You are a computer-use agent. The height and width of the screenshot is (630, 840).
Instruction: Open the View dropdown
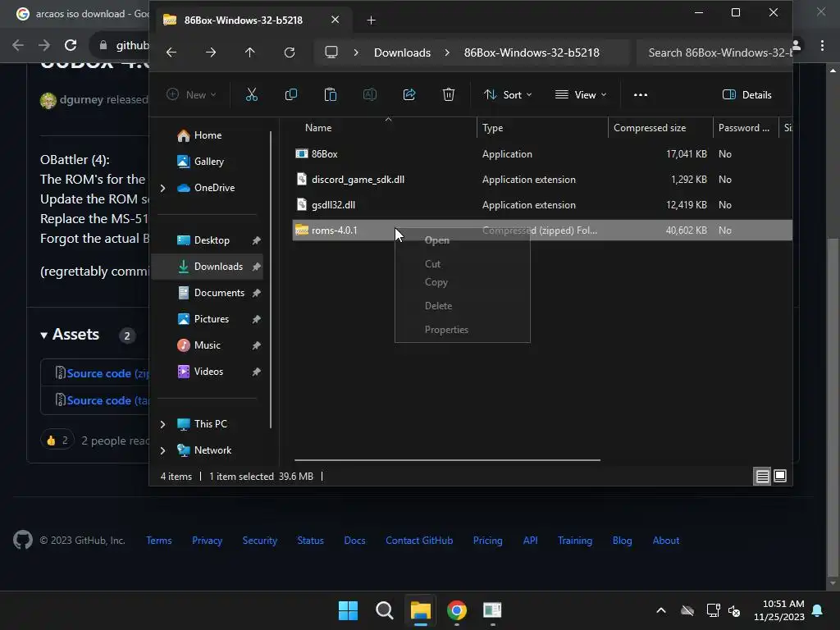[581, 95]
